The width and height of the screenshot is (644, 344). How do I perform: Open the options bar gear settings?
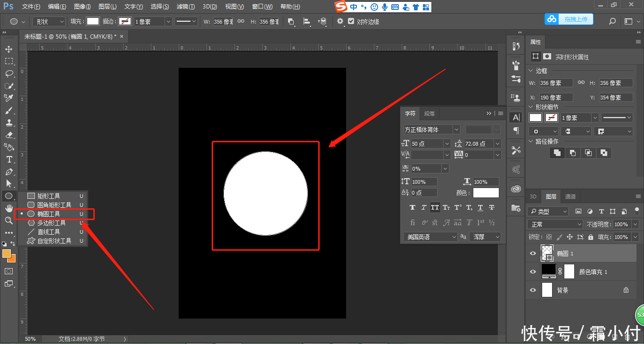340,21
